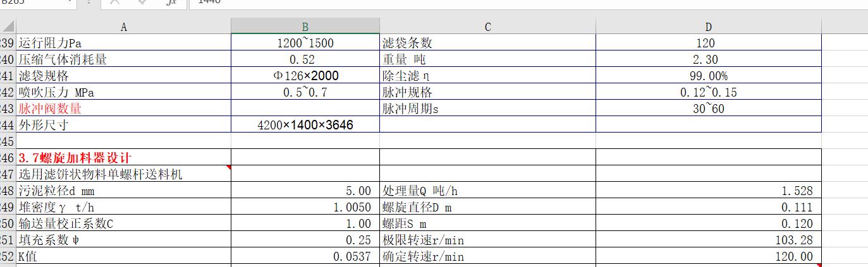
Task: Select cell 污泥粒径d mm
Action: click(x=123, y=190)
